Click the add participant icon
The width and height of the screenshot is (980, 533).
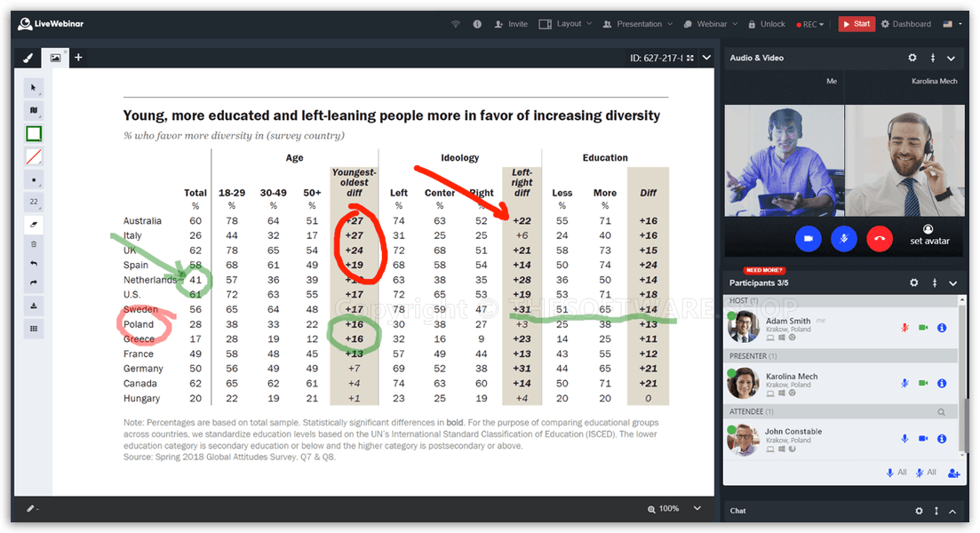click(953, 473)
